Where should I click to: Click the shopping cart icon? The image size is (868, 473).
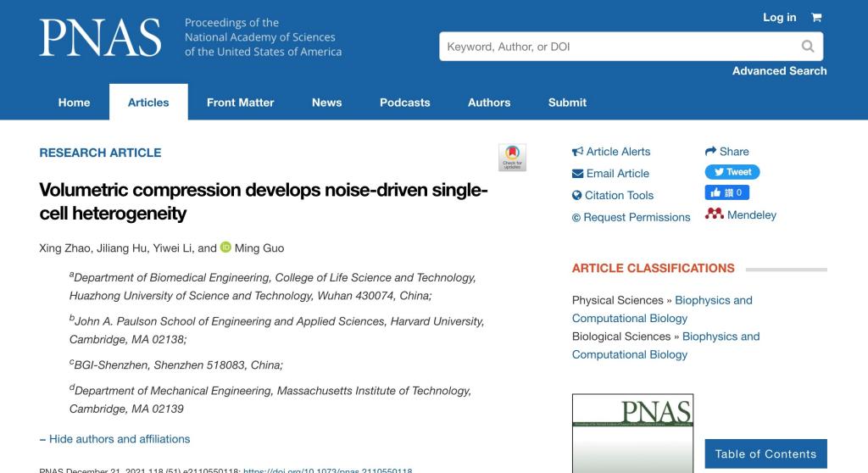pos(816,18)
